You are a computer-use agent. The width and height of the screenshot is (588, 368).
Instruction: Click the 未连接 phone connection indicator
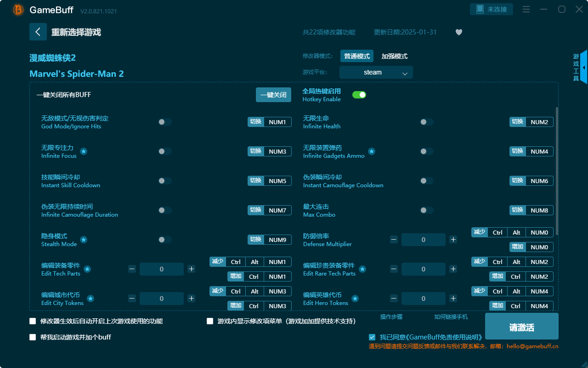[492, 9]
